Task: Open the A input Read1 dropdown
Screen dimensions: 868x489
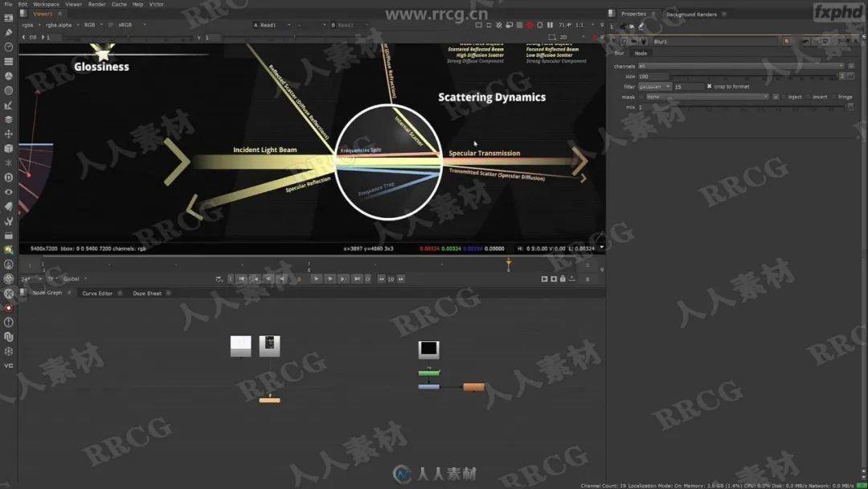Action: point(272,25)
